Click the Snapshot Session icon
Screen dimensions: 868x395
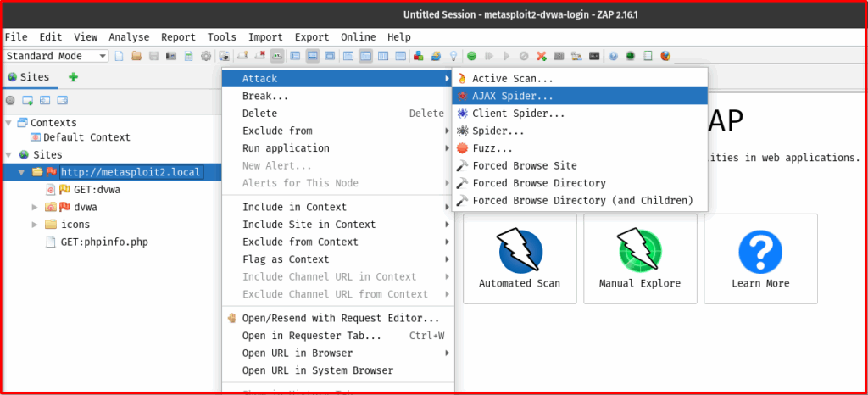click(x=171, y=56)
